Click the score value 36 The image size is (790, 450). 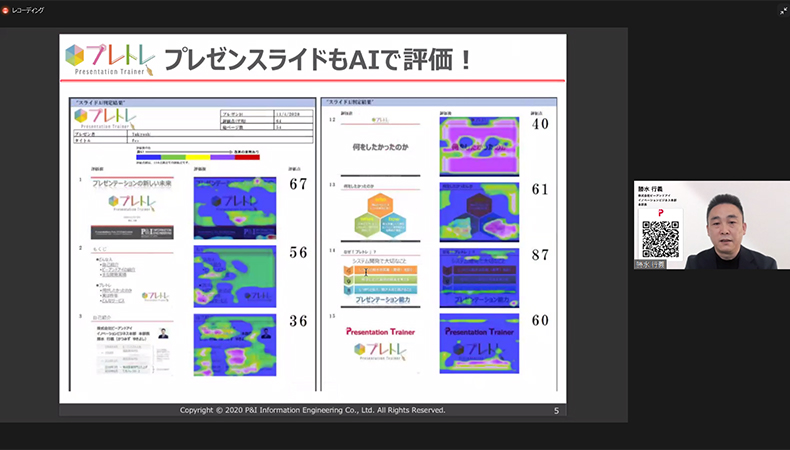point(298,321)
